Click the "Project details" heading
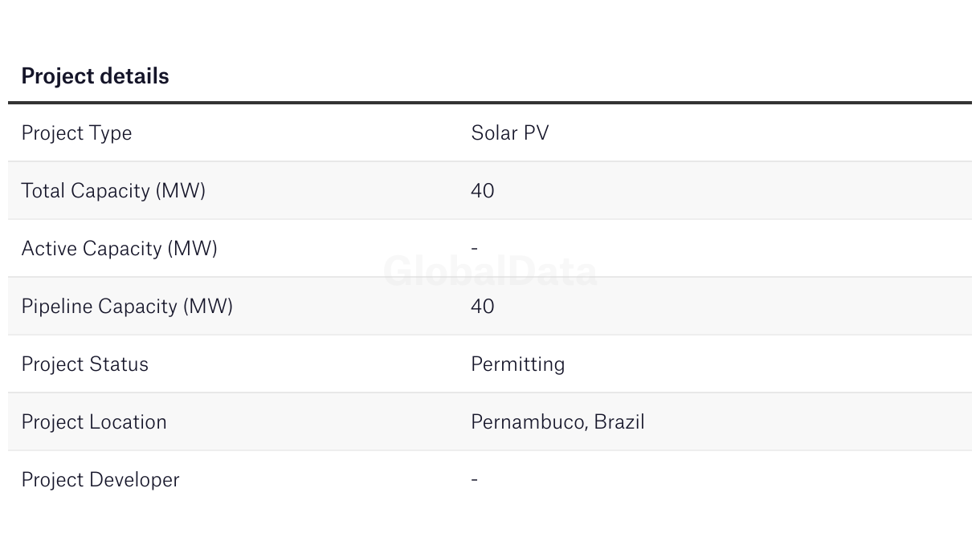This screenshot has width=980, height=541. [x=95, y=76]
